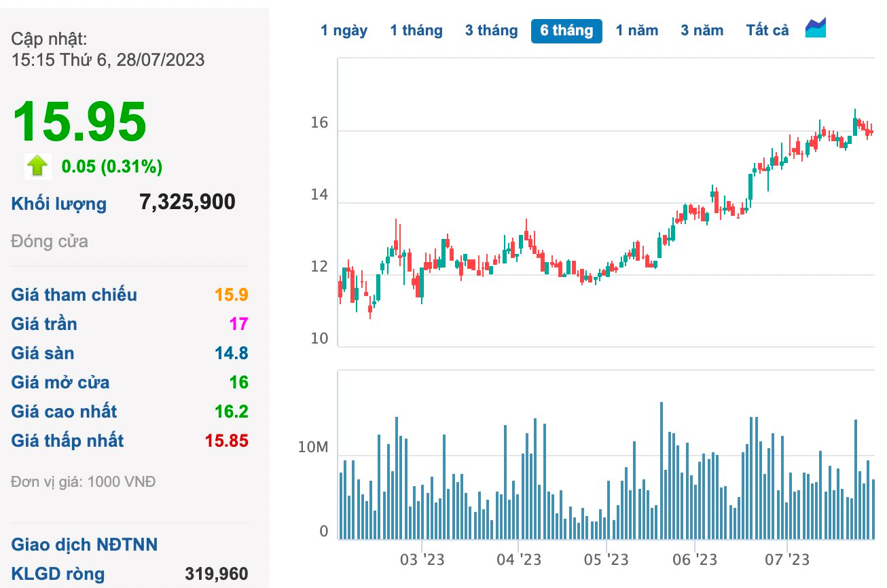Screen dimensions: 887x588
Task: Click the Giá cao nhất label
Action: [64, 411]
